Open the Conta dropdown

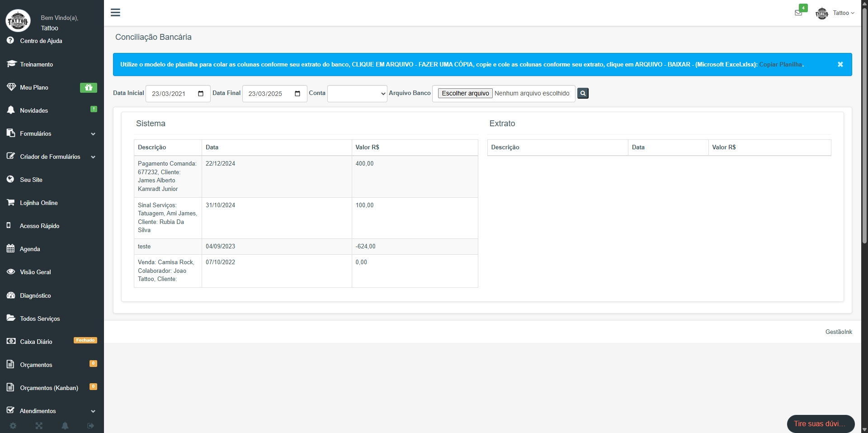(357, 94)
